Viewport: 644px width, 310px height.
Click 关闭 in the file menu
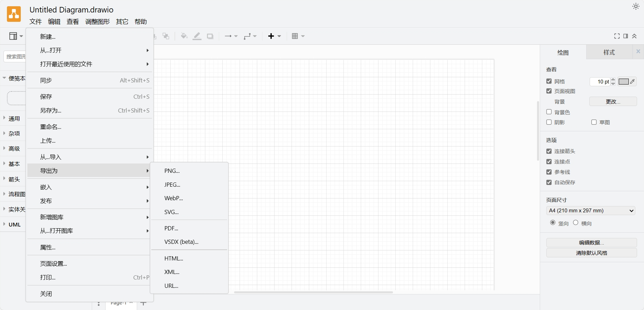click(90, 294)
